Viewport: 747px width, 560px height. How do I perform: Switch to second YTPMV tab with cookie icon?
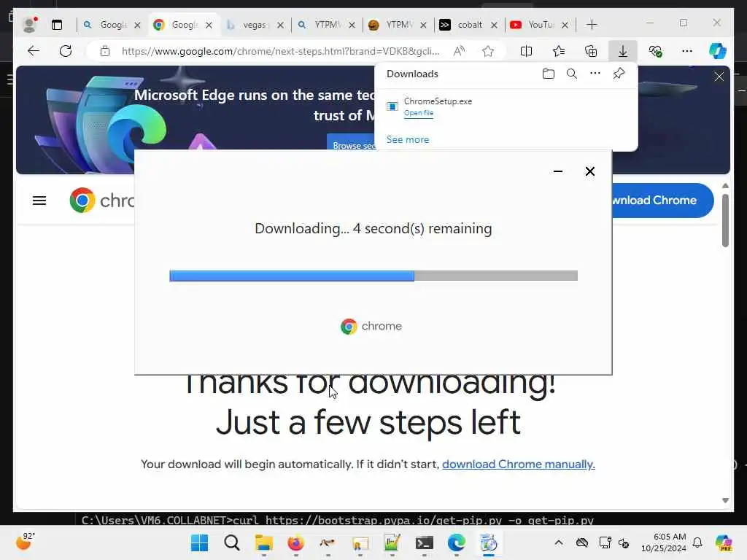click(398, 25)
